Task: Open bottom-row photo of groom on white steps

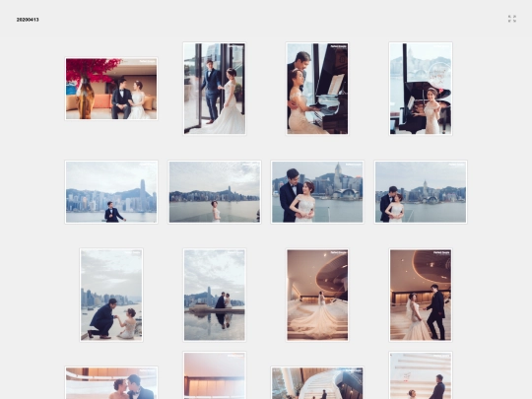Action: (421, 375)
